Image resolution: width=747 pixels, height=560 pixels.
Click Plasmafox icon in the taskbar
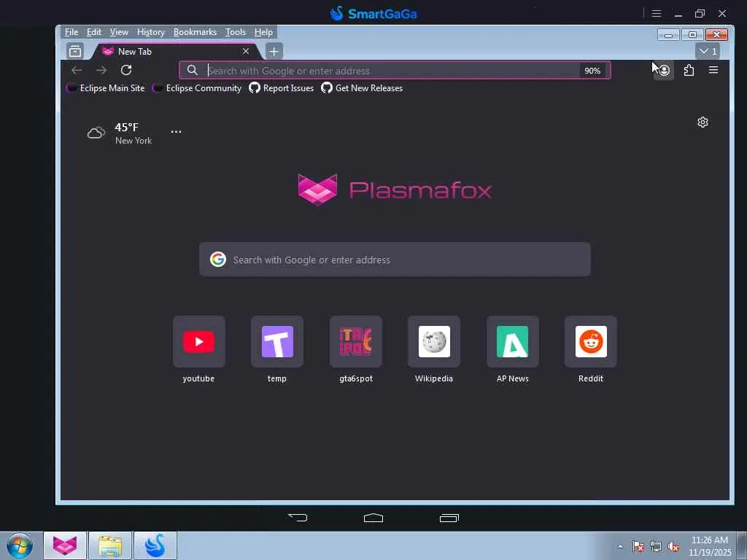65,545
